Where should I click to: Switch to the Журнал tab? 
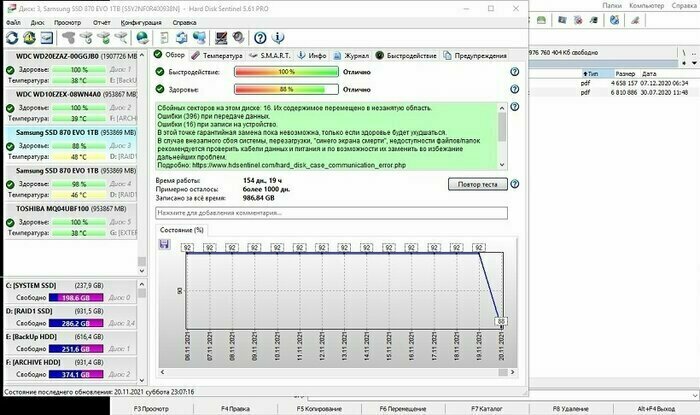pos(351,55)
